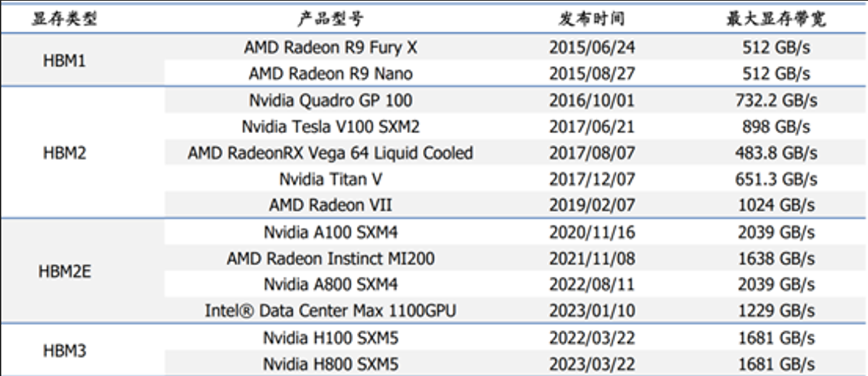
Task: Click the 产品型号 column header
Action: click(330, 19)
